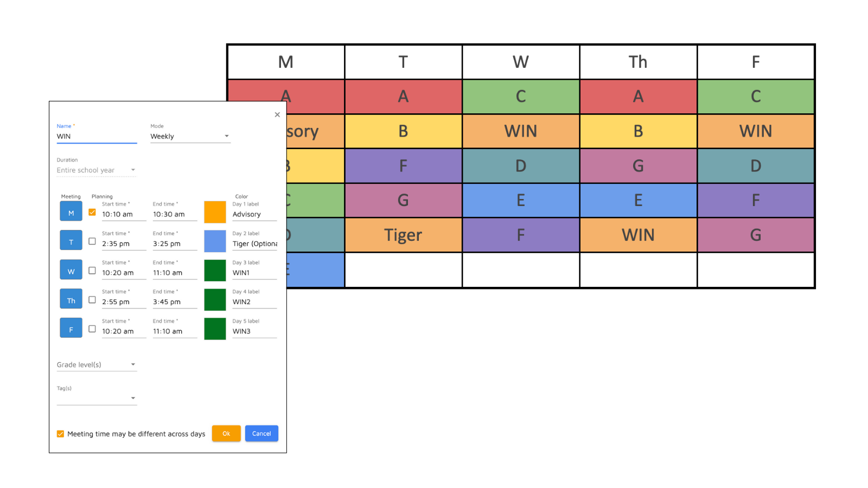Viewport: 868px width, 488px height.
Task: Expand the Grade level(s) dropdown
Action: [x=97, y=365]
